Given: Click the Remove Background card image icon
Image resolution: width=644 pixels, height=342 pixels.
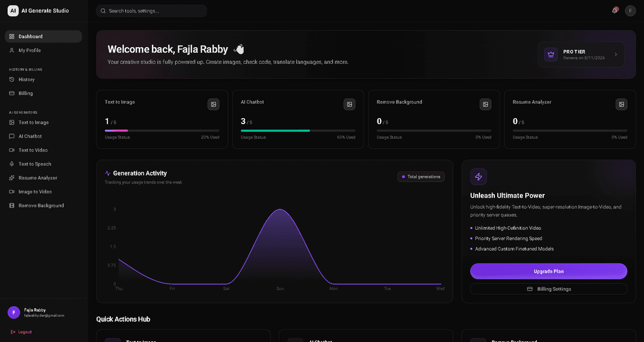Looking at the screenshot, I should pos(485,104).
